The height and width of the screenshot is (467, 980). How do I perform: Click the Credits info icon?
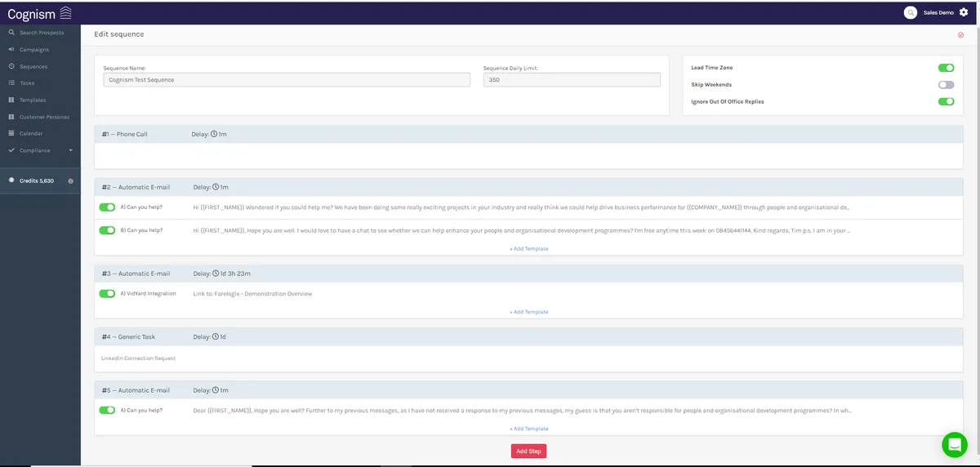click(x=71, y=180)
